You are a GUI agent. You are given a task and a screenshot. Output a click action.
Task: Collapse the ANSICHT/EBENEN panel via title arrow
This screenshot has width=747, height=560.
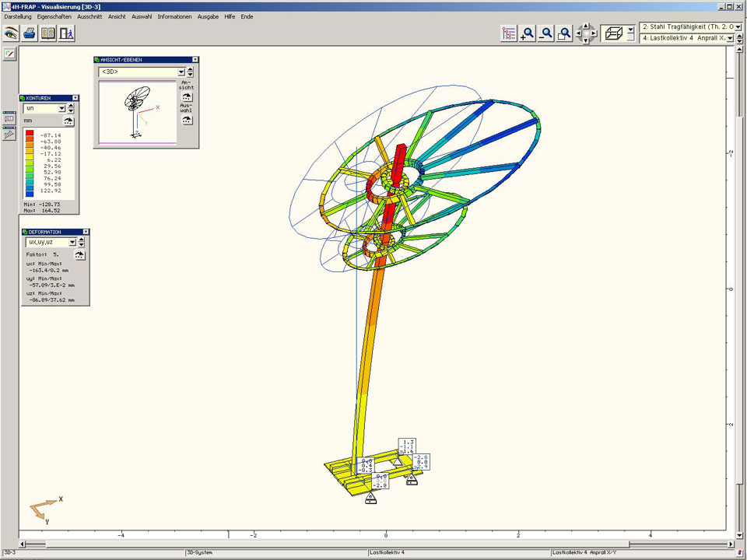[195, 59]
